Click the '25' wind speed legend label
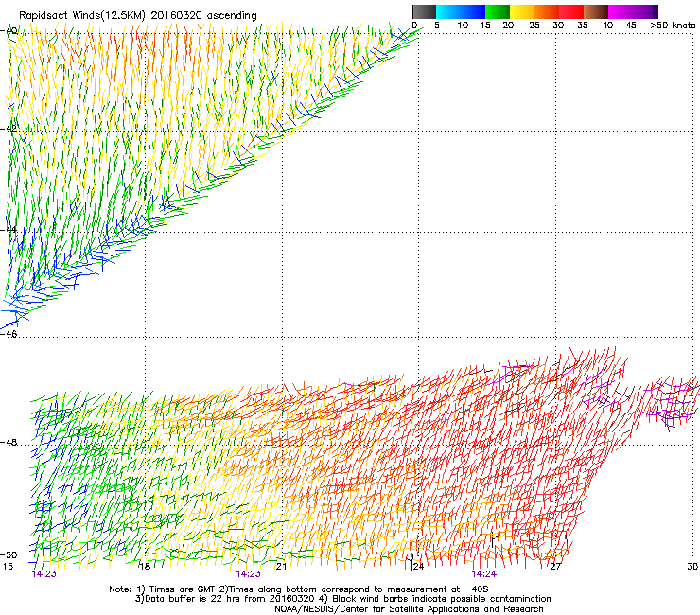Screen dimensions: 700x615 (x=534, y=25)
